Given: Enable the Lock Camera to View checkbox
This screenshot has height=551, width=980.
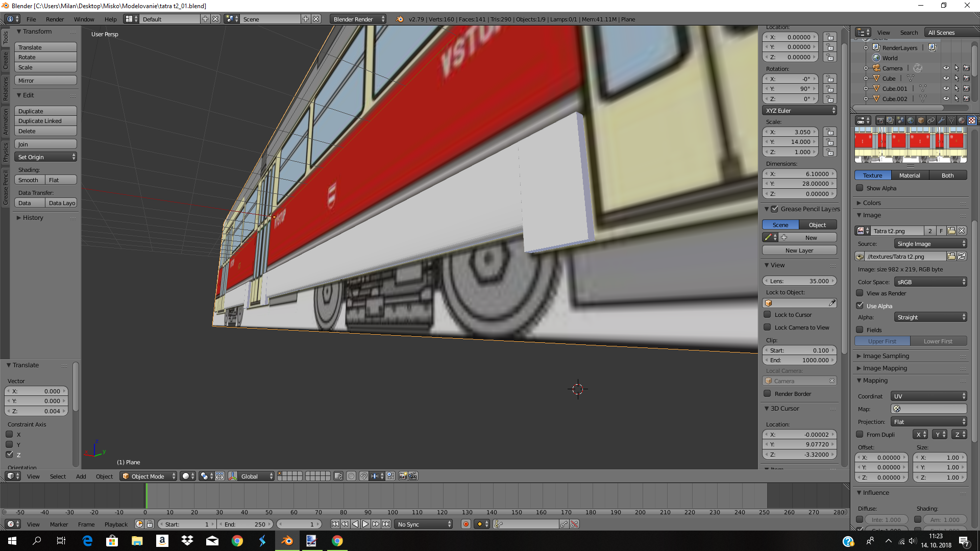Looking at the screenshot, I should tap(767, 328).
